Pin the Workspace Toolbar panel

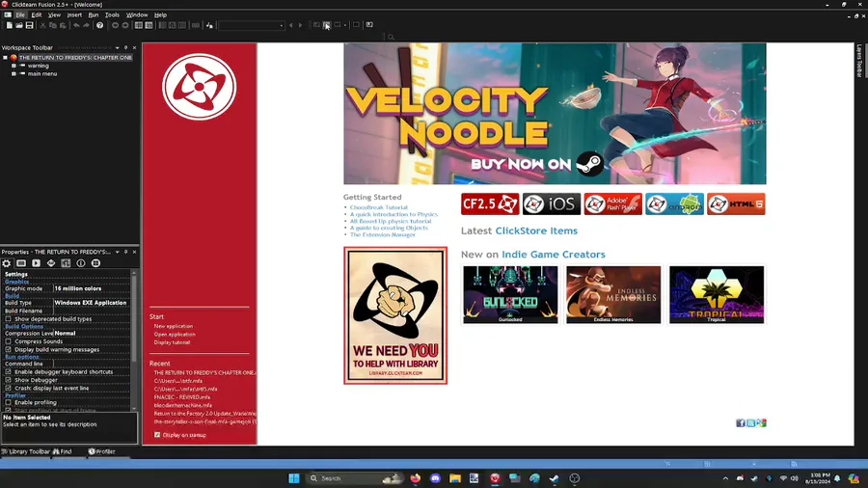click(x=125, y=48)
